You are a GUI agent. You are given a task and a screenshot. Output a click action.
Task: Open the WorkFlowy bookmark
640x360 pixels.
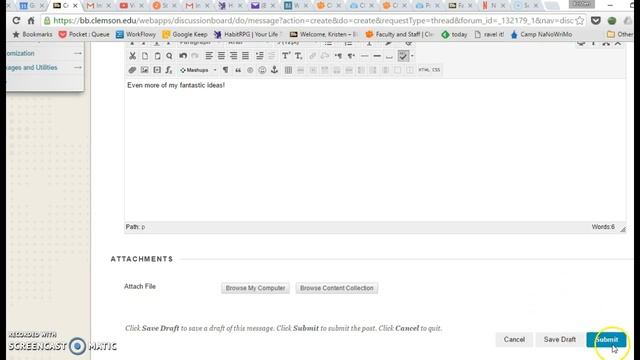[x=136, y=35]
